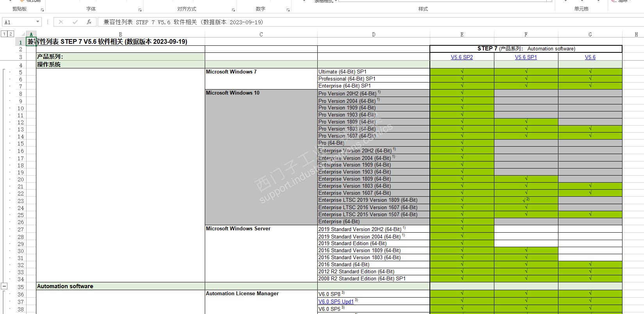Viewport: 644px width, 314px height.
Task: Open the 对齐方式 group dialog launcher
Action: tap(233, 10)
